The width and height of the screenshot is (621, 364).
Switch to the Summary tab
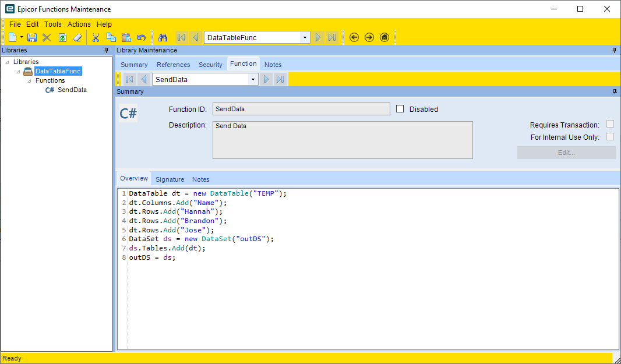(x=134, y=65)
